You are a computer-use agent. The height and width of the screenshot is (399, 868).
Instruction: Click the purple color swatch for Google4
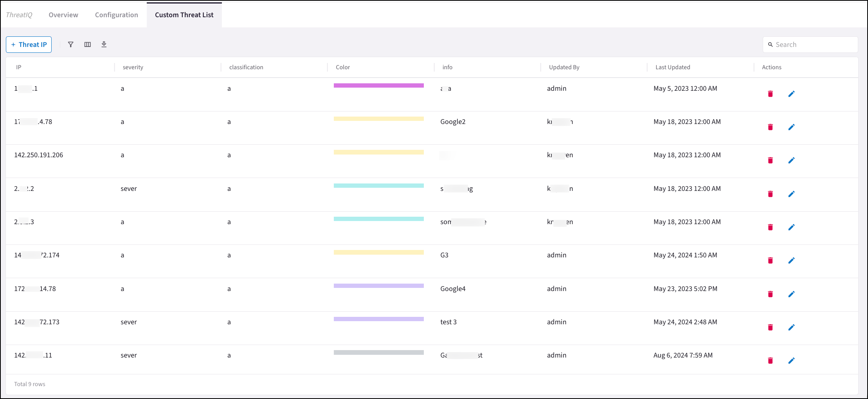(378, 285)
